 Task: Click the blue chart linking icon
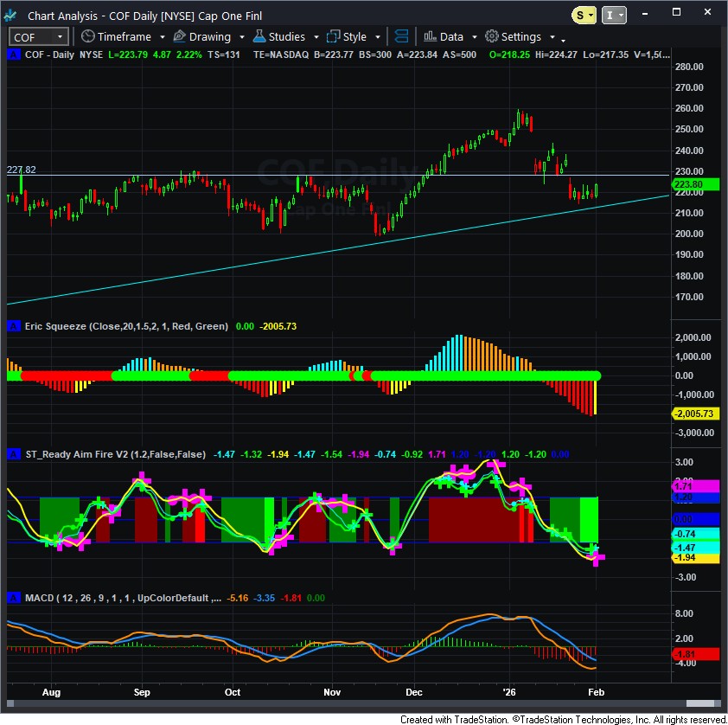pos(401,36)
